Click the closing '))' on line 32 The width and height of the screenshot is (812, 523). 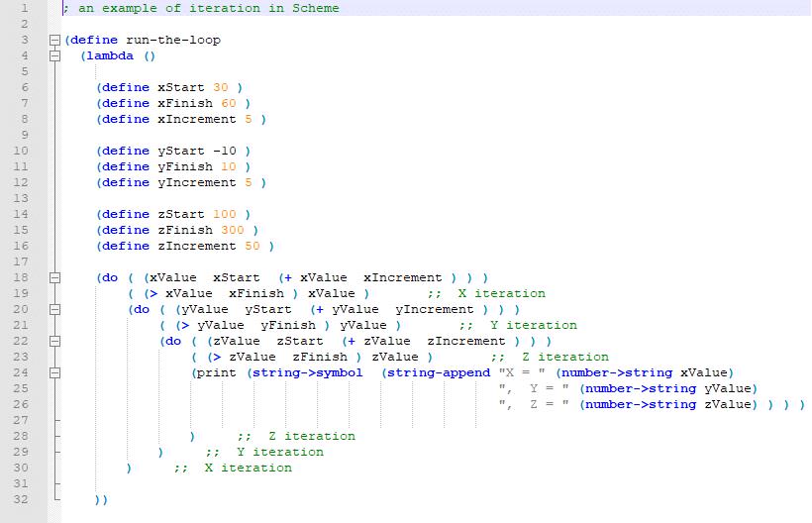point(101,499)
